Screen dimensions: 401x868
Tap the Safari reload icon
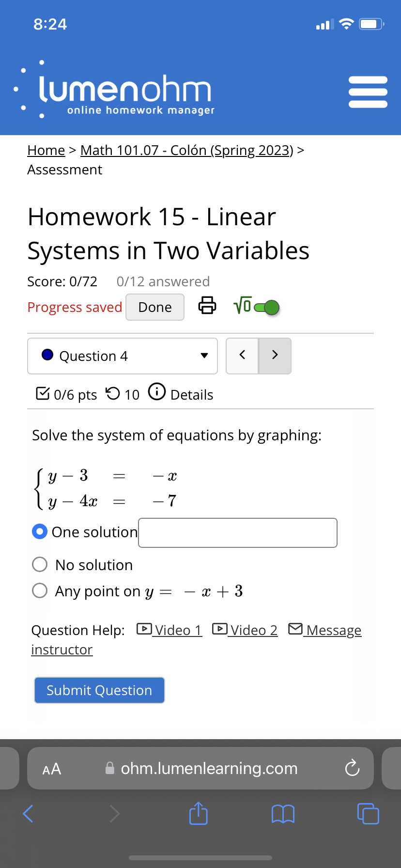click(x=352, y=768)
